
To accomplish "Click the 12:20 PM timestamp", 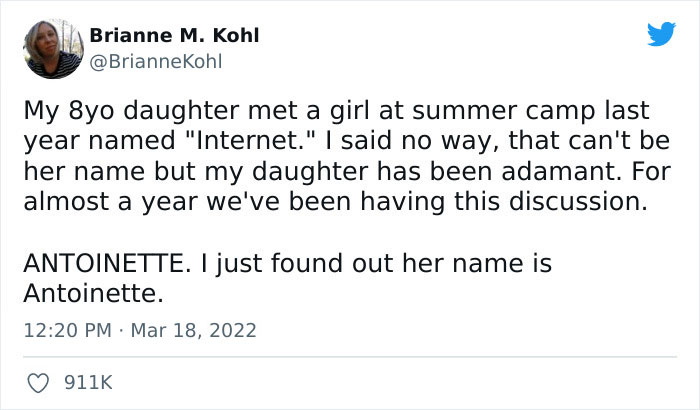I will click(x=60, y=329).
